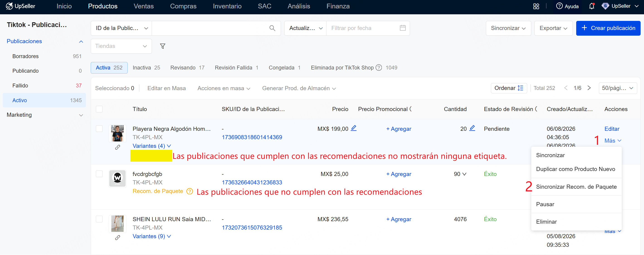Viewport: 644px width, 255px height.
Task: Open the Finanza top menu
Action: tap(338, 6)
